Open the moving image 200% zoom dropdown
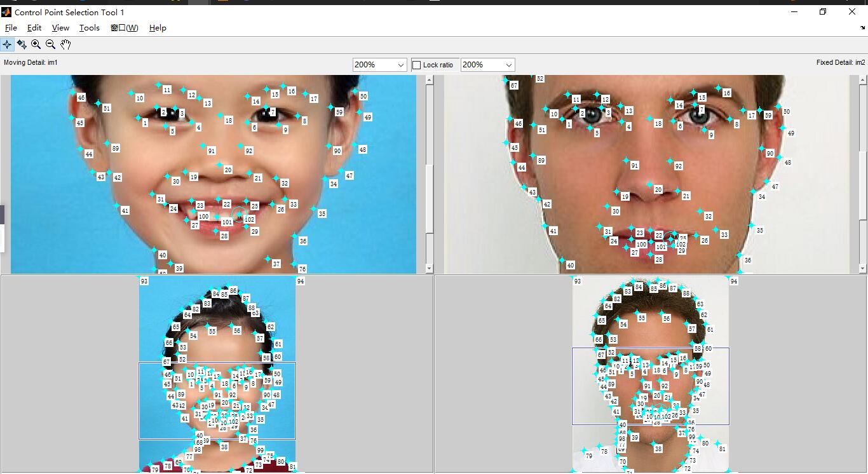Viewport: 868px width, 474px height. [400, 65]
